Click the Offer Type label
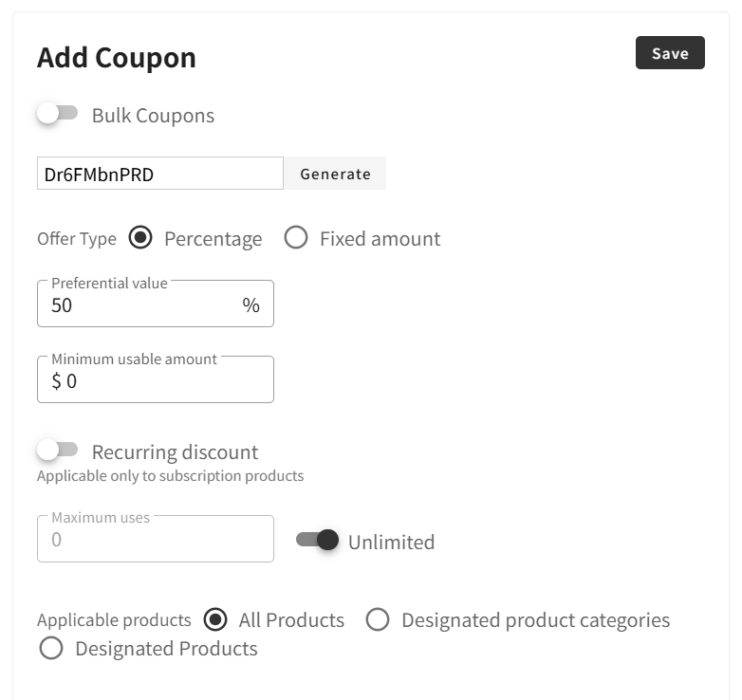This screenshot has width=742, height=700. click(76, 239)
